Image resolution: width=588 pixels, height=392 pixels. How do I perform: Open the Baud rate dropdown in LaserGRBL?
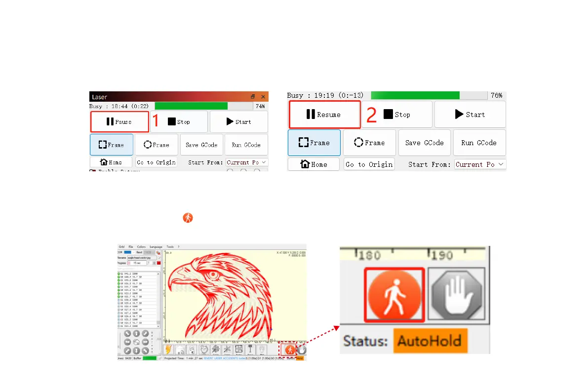[149, 252]
